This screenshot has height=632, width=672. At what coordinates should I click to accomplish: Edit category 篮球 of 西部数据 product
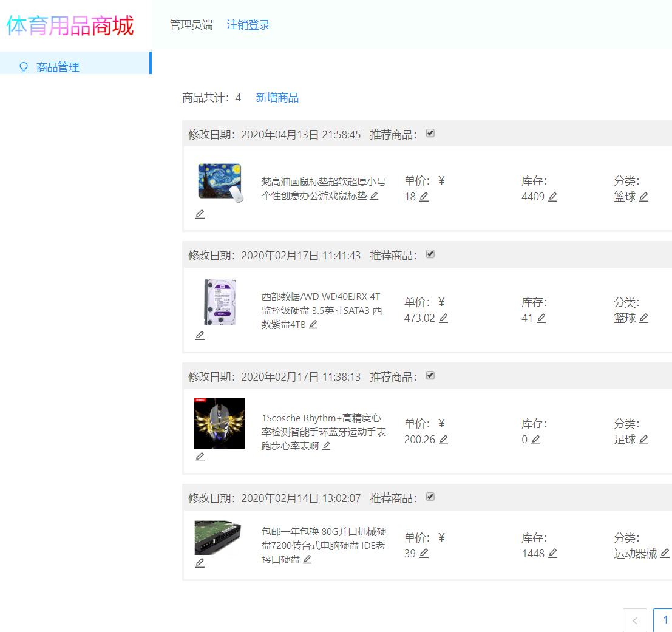click(643, 318)
